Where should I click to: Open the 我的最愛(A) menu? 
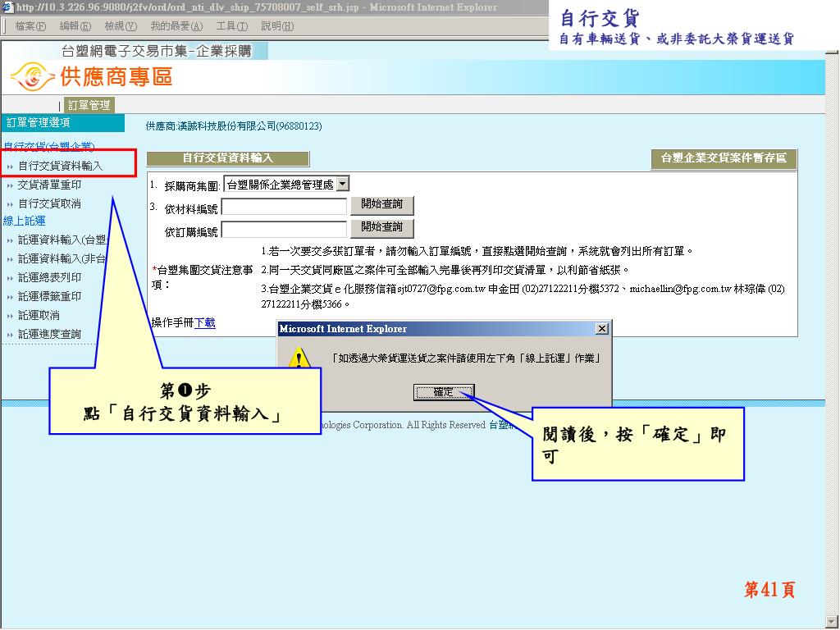point(176,25)
